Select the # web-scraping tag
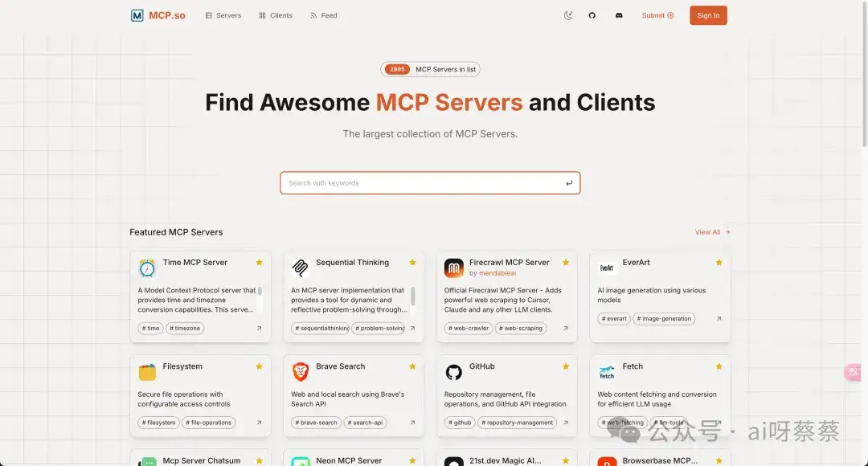868x466 pixels. click(520, 328)
